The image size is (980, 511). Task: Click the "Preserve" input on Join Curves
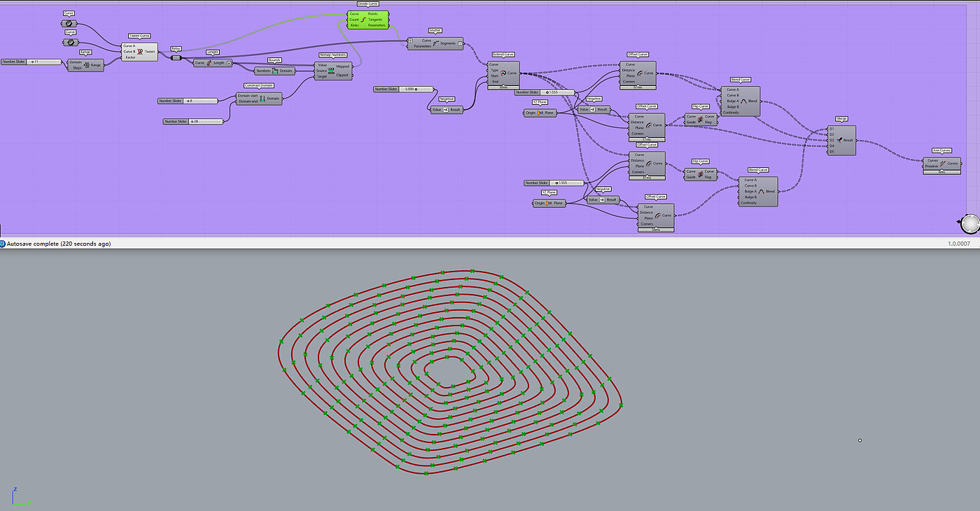pos(932,166)
